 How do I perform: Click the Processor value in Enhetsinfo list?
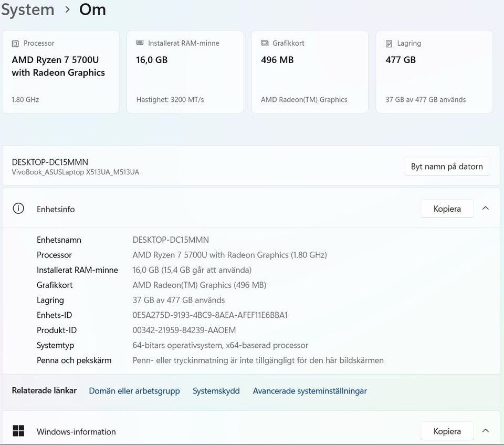click(x=229, y=255)
